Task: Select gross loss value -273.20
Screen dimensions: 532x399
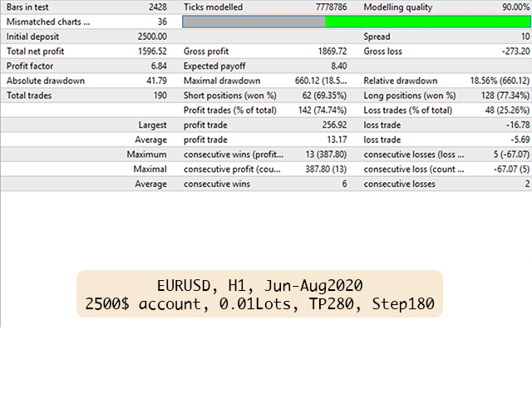Action: tap(515, 52)
